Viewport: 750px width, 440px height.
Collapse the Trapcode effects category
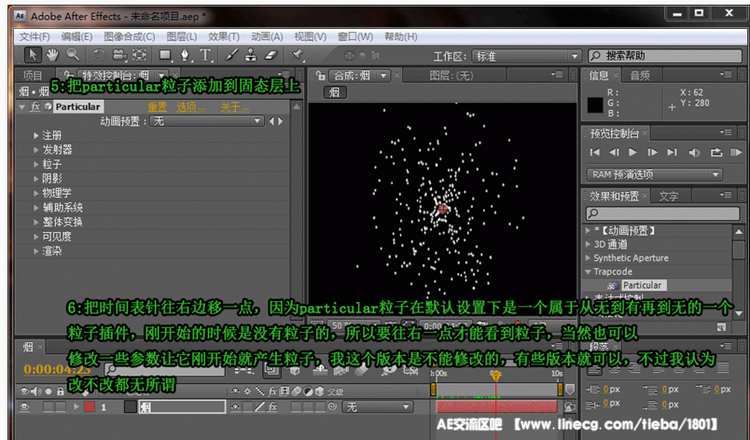588,272
